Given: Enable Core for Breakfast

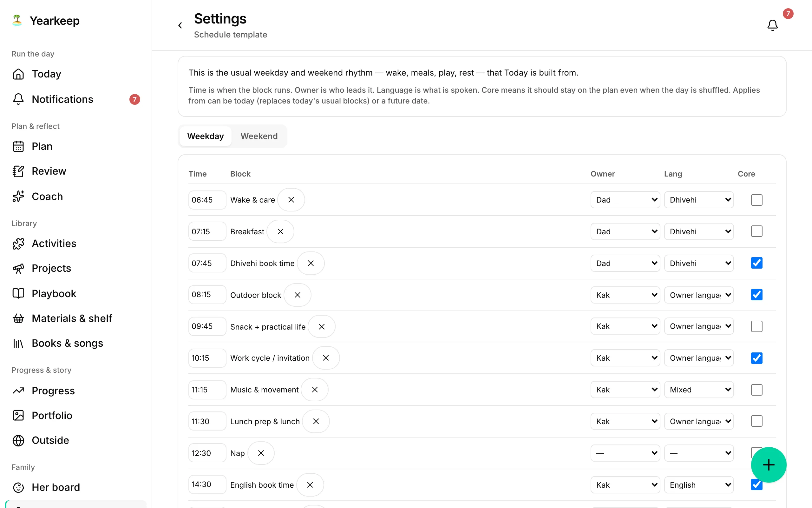Looking at the screenshot, I should tap(756, 231).
